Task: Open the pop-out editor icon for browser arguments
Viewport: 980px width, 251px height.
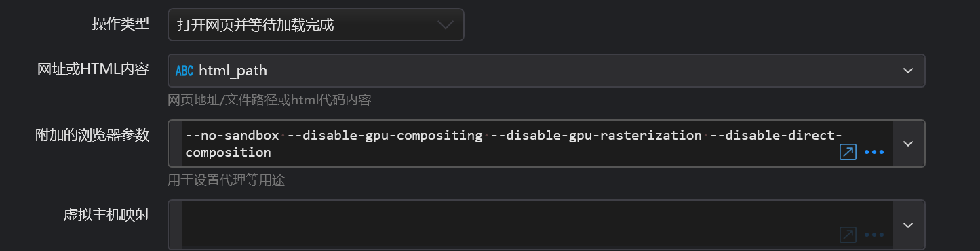Action: click(x=848, y=152)
